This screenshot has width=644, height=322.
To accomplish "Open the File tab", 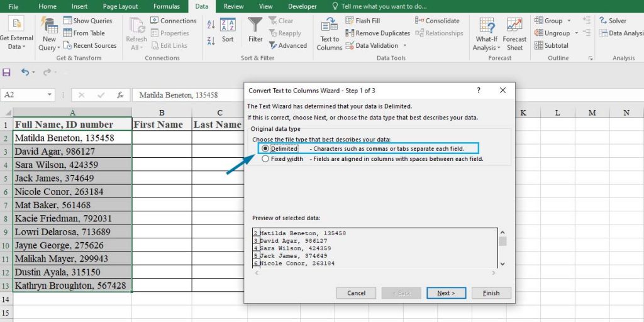I will [13, 6].
